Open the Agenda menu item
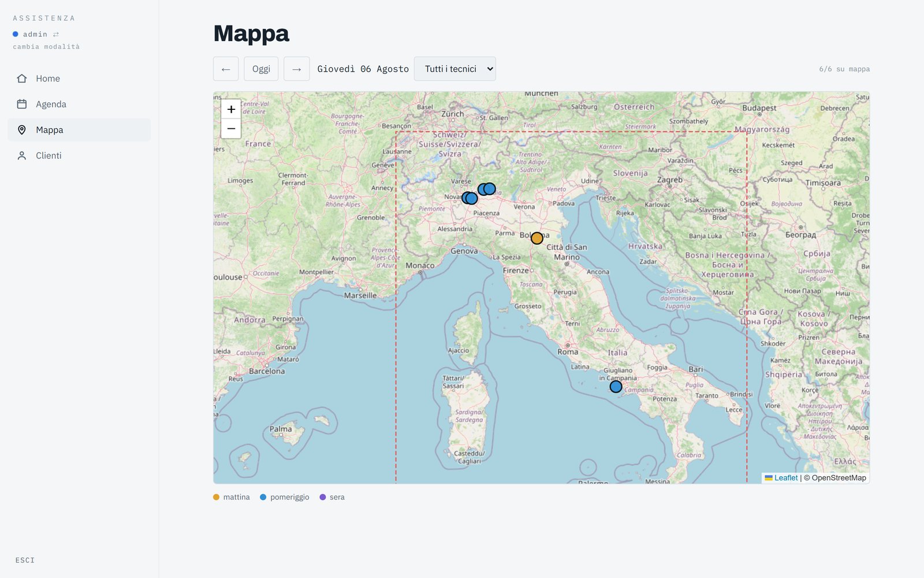This screenshot has height=578, width=924. pyautogui.click(x=79, y=104)
